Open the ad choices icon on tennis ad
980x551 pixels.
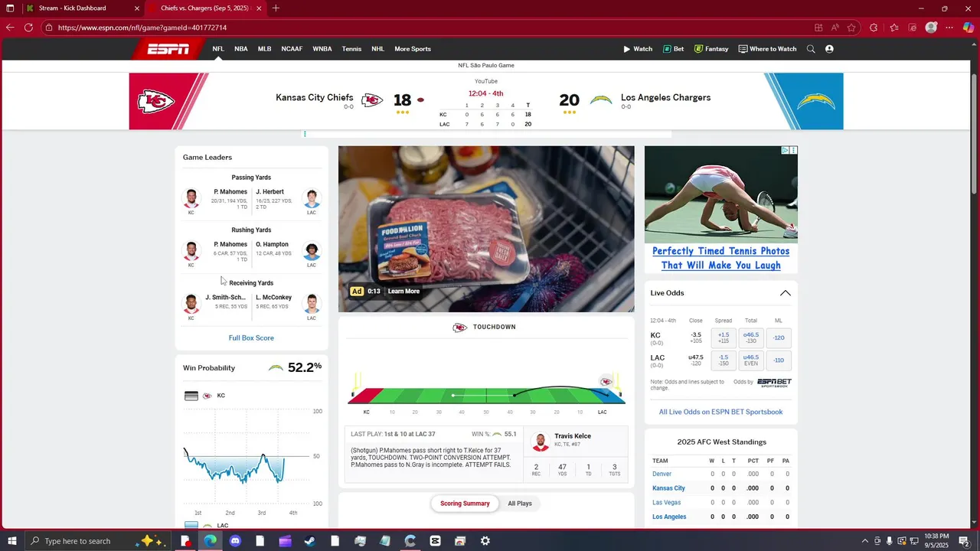pyautogui.click(x=785, y=151)
